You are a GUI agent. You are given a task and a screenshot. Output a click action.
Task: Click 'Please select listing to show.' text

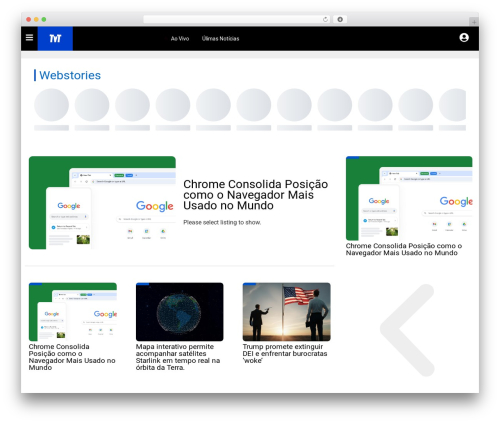pos(222,222)
